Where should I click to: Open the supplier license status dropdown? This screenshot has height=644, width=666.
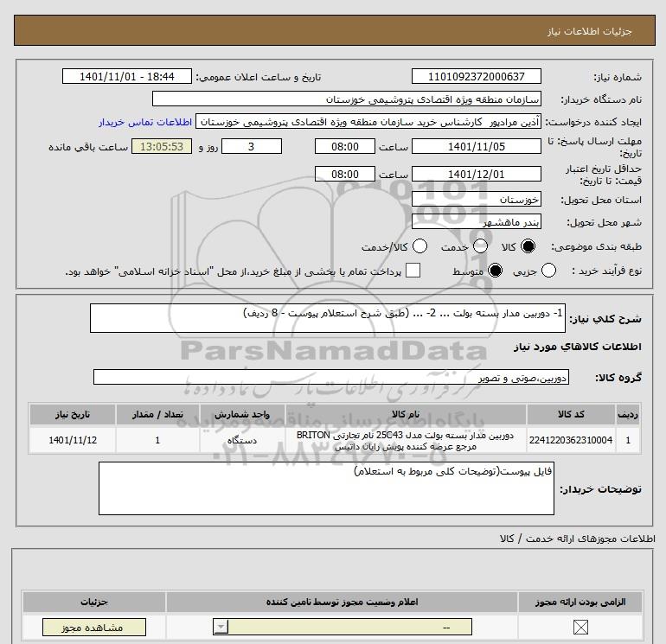coord(343,627)
